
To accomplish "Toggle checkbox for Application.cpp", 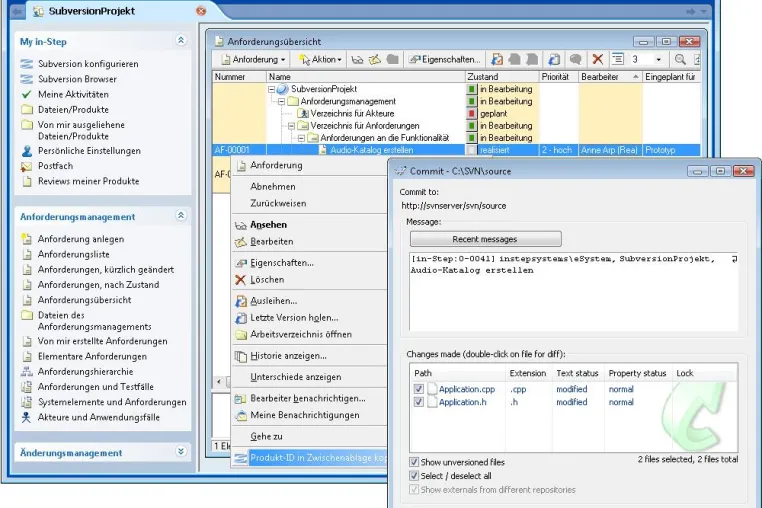I will [x=418, y=389].
